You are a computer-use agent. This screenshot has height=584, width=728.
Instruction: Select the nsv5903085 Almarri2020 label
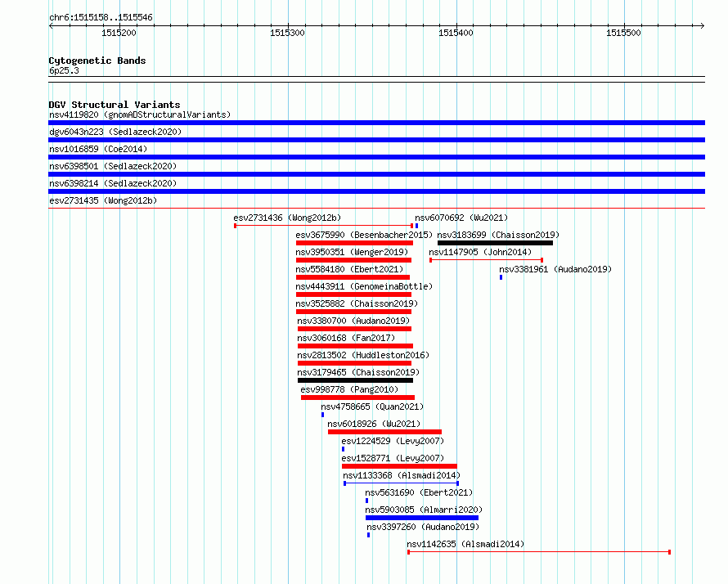coord(424,510)
